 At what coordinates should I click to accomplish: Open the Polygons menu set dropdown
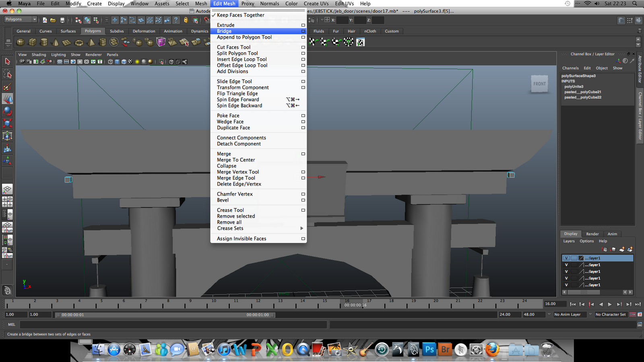[21, 19]
